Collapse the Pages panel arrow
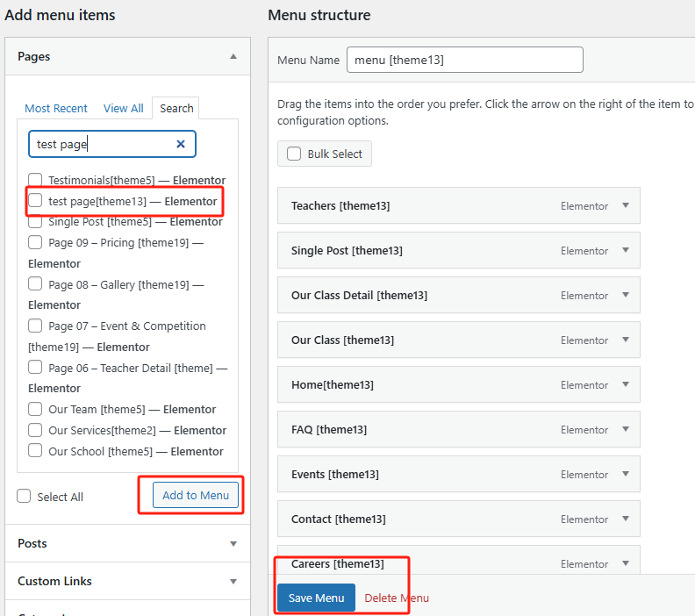 point(233,56)
